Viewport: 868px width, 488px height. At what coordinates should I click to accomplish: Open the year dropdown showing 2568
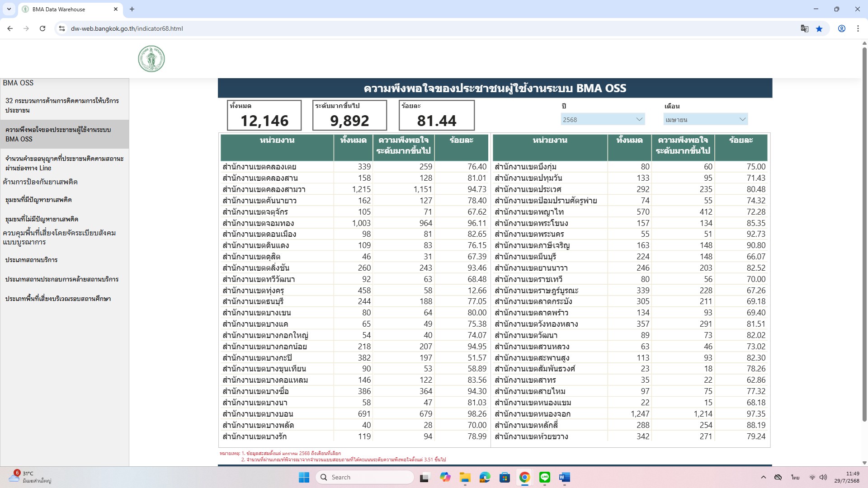(x=603, y=119)
